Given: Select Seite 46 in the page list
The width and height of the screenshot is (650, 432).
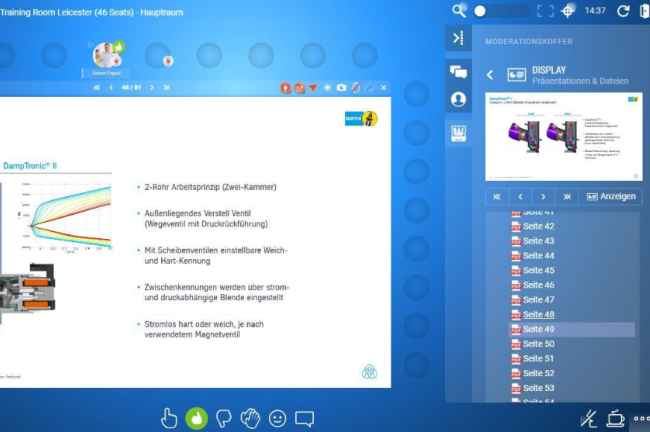Looking at the screenshot, I should (538, 285).
